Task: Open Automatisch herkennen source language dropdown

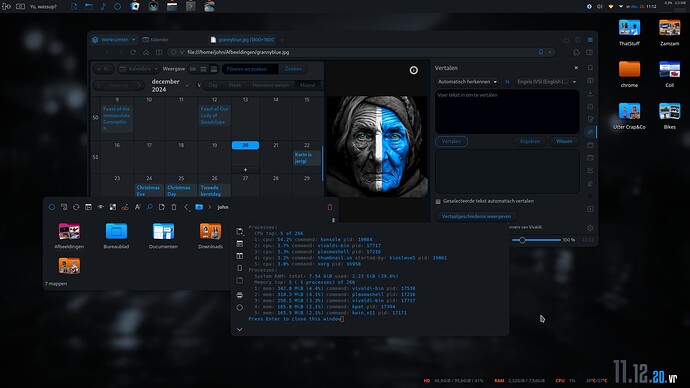Action: click(467, 82)
